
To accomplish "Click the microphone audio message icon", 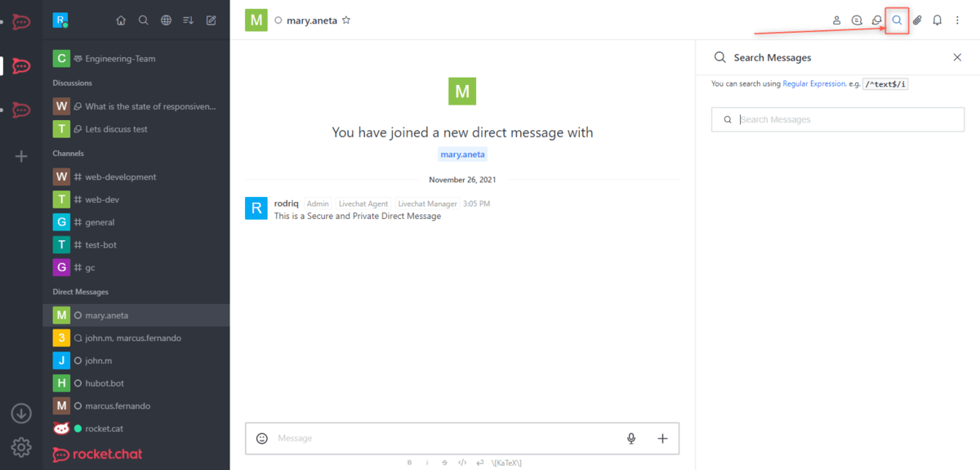I will [631, 438].
